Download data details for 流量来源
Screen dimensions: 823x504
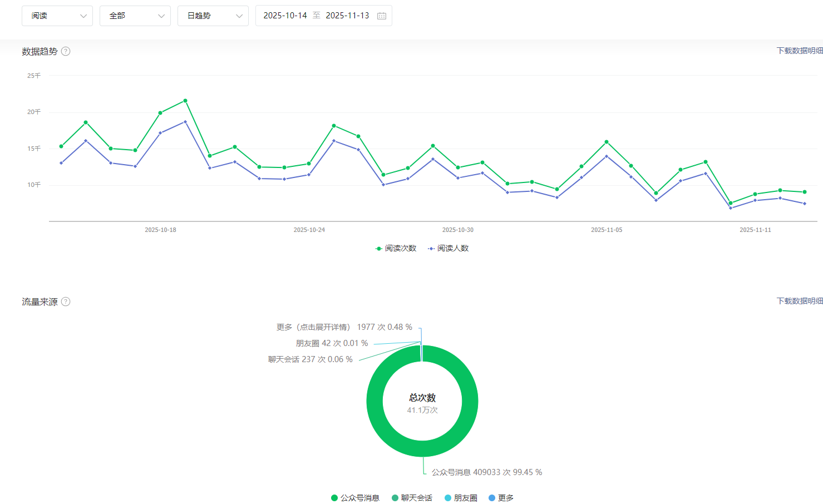point(799,301)
